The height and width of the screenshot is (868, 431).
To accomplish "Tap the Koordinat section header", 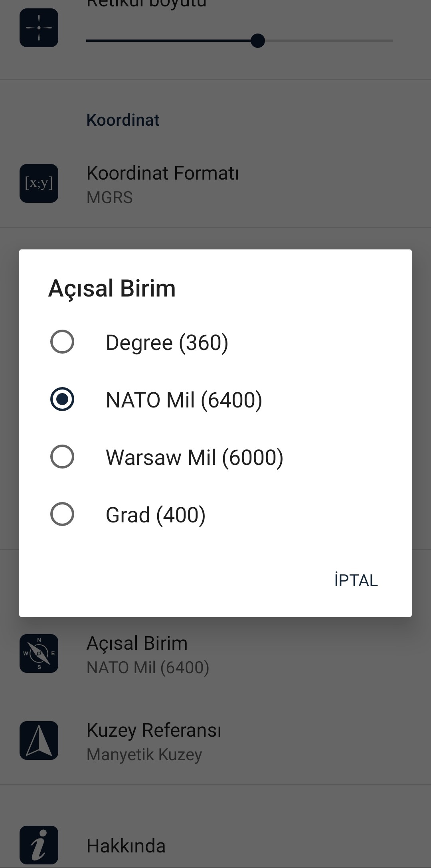I will (x=123, y=120).
